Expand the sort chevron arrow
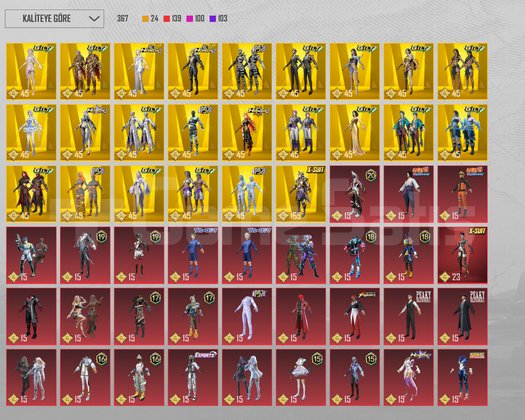 pyautogui.click(x=94, y=19)
